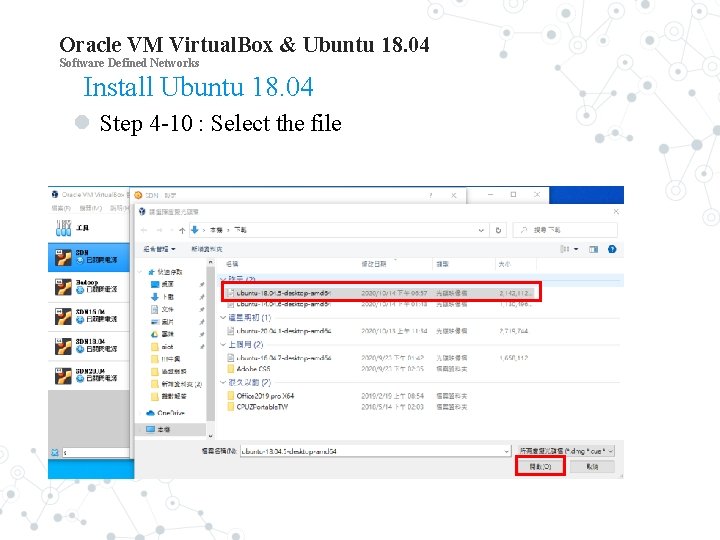Collapse the Yesterday (2) file group
Viewport: 720px width, 540px height.
pyautogui.click(x=223, y=279)
